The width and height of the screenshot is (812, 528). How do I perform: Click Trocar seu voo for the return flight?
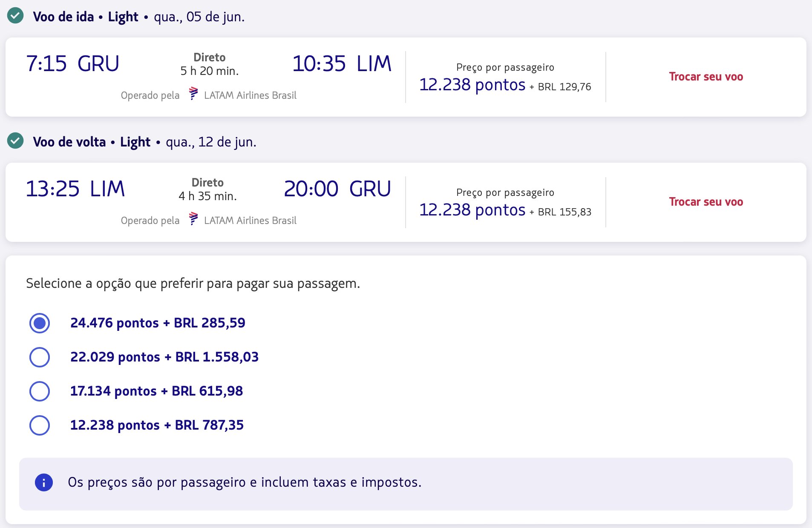(706, 202)
